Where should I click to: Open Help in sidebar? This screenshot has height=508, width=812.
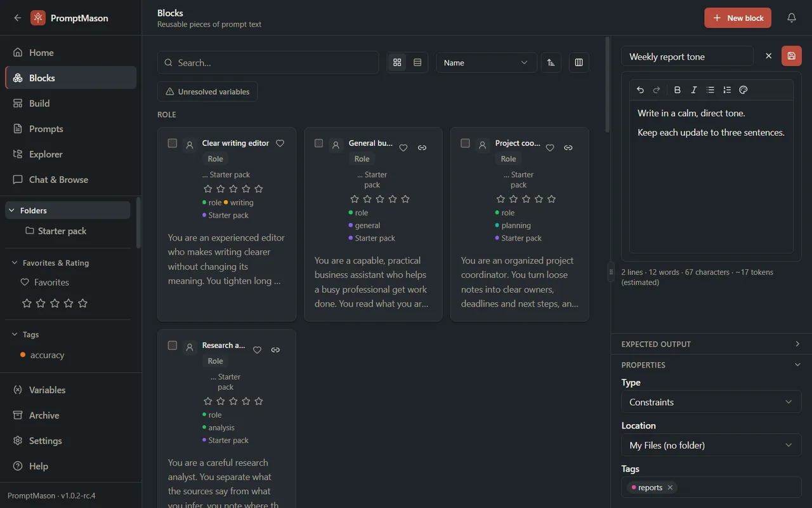(x=70, y=466)
